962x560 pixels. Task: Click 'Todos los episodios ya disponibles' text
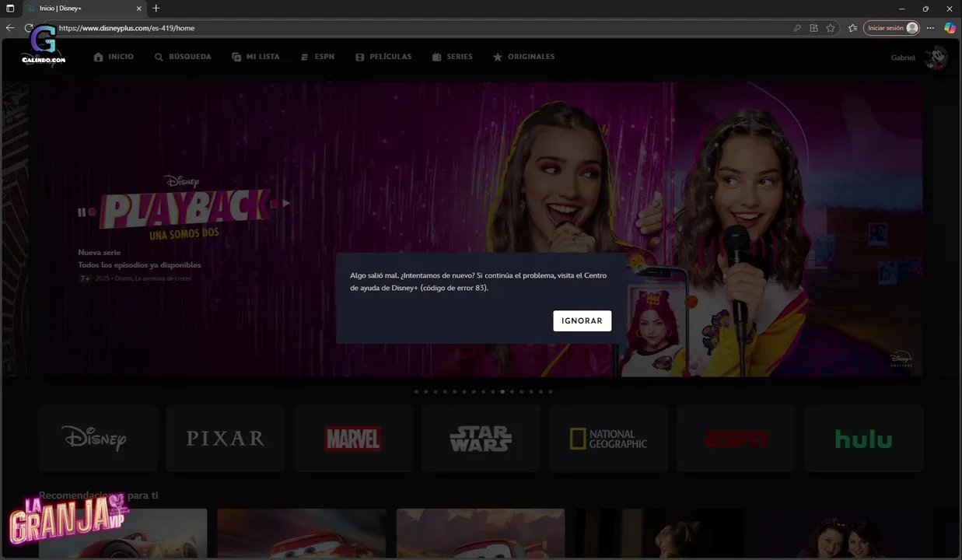140,265
